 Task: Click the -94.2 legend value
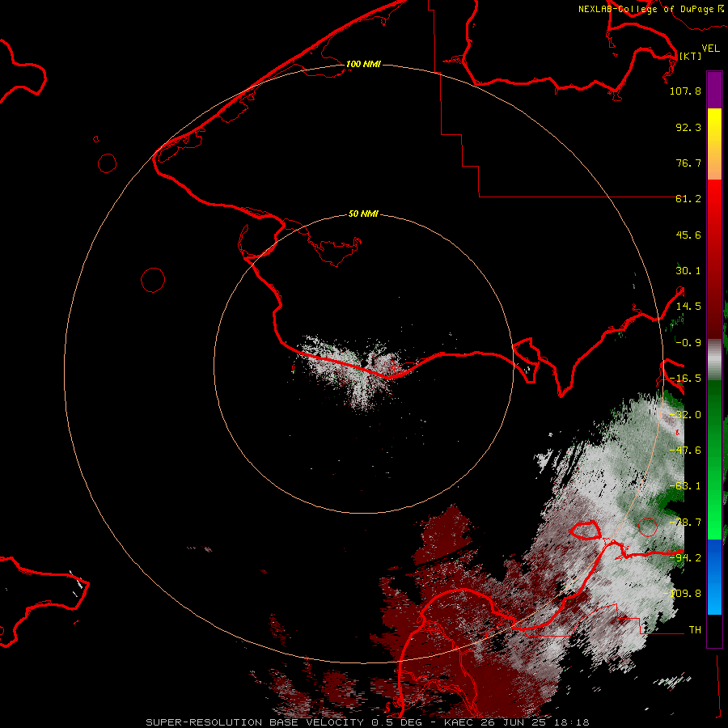(x=685, y=558)
